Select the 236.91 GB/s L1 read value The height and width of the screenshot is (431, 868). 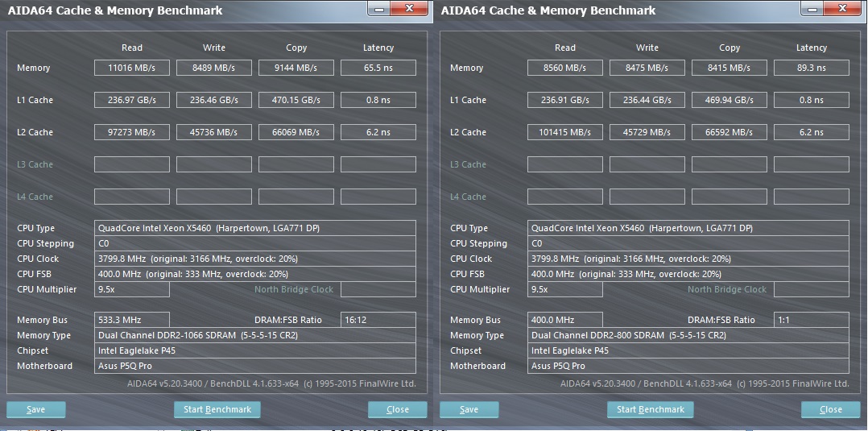pyautogui.click(x=565, y=100)
